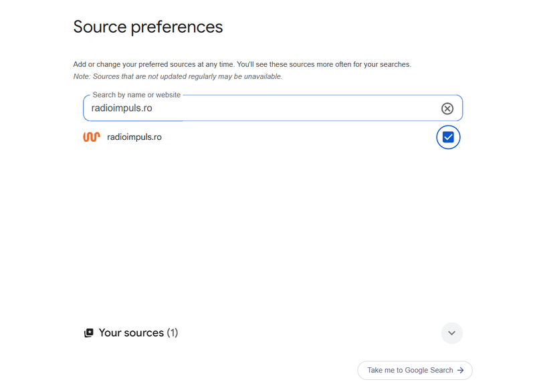Click the orange radioimpuls.ro logo icon
Viewport: 535px width, 392px height.
92,137
